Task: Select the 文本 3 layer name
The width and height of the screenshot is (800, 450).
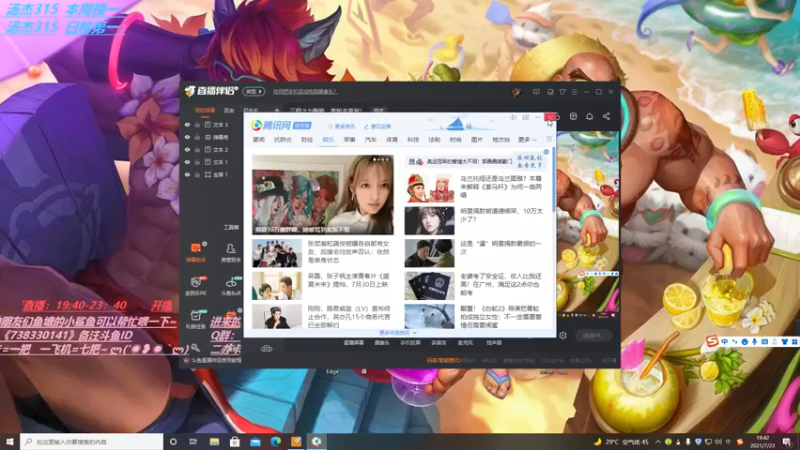Action: [x=220, y=125]
